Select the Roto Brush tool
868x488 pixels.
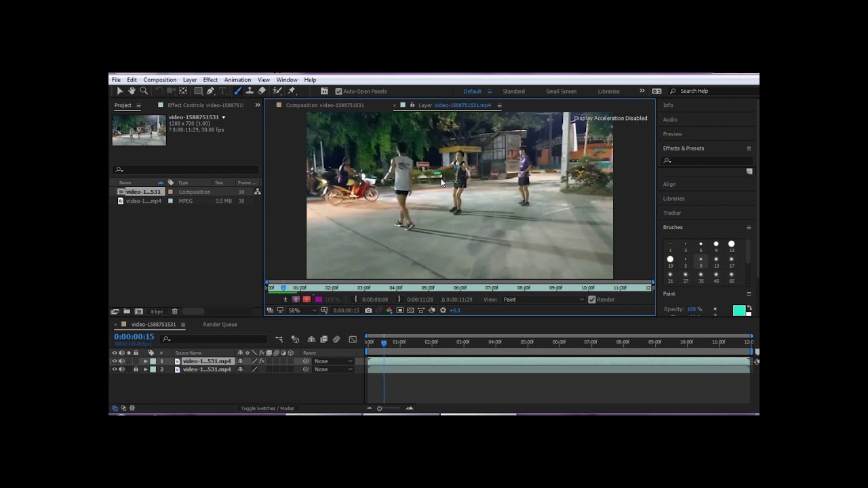(277, 91)
